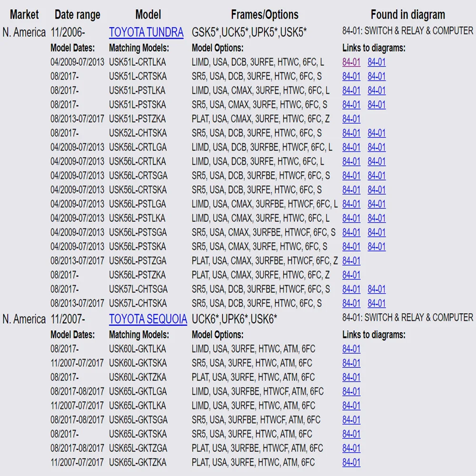Viewport: 476px width, 476px height.
Task: Open the first 84-01 link for USK57L-CHTSGA
Action: (x=351, y=289)
